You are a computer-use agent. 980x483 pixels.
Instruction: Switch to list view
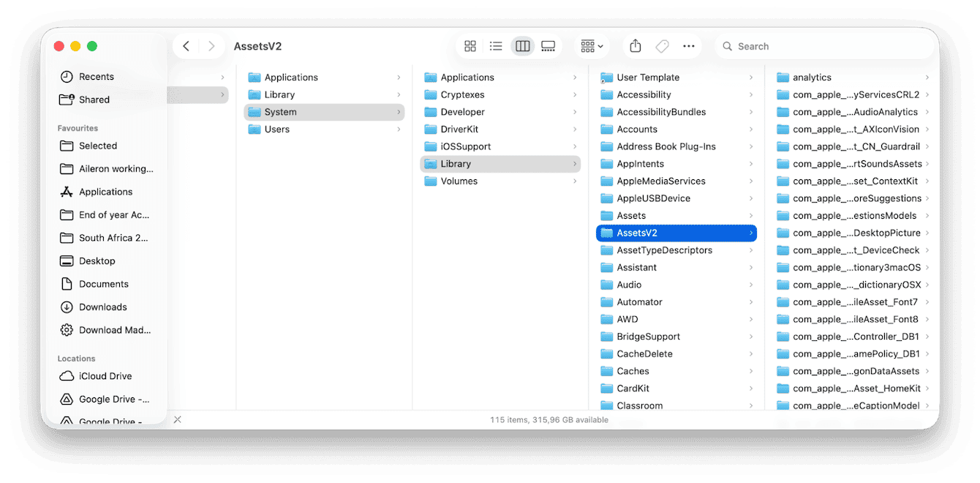(496, 46)
